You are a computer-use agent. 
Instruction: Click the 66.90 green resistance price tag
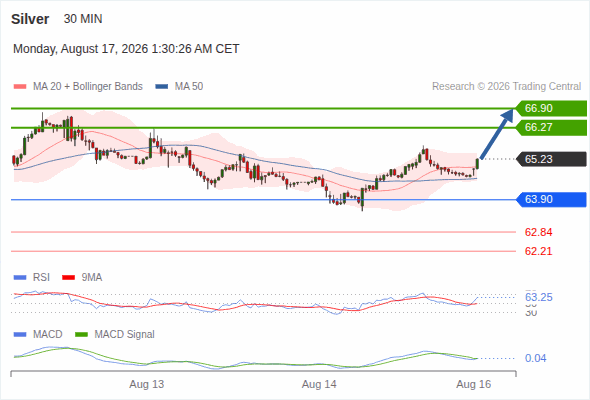pos(550,108)
